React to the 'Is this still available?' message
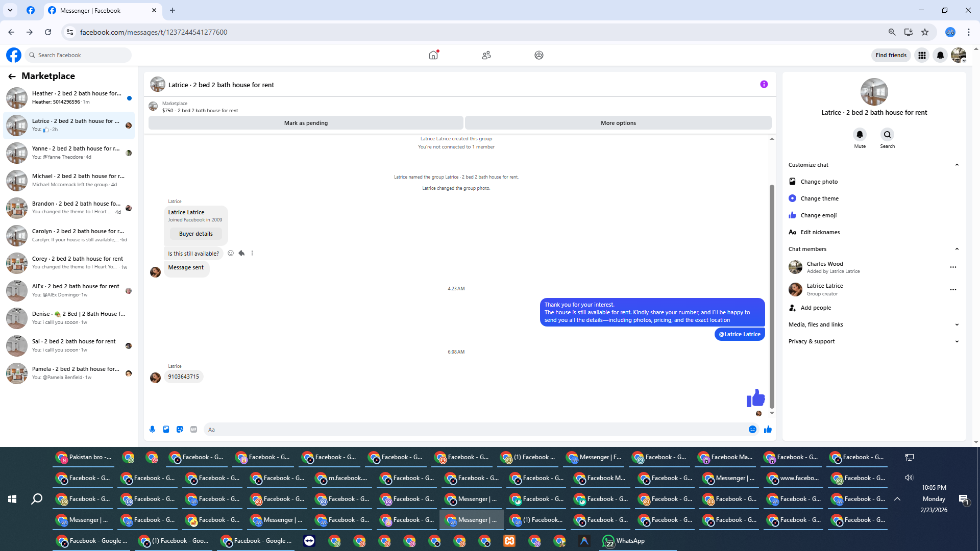980x551 pixels. click(231, 254)
